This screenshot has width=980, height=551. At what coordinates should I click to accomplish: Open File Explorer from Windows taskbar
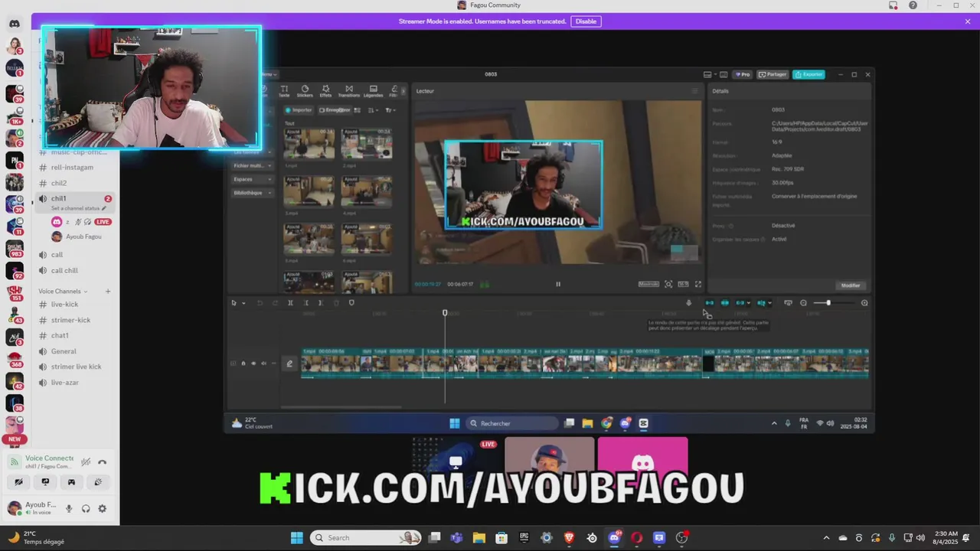(x=479, y=538)
